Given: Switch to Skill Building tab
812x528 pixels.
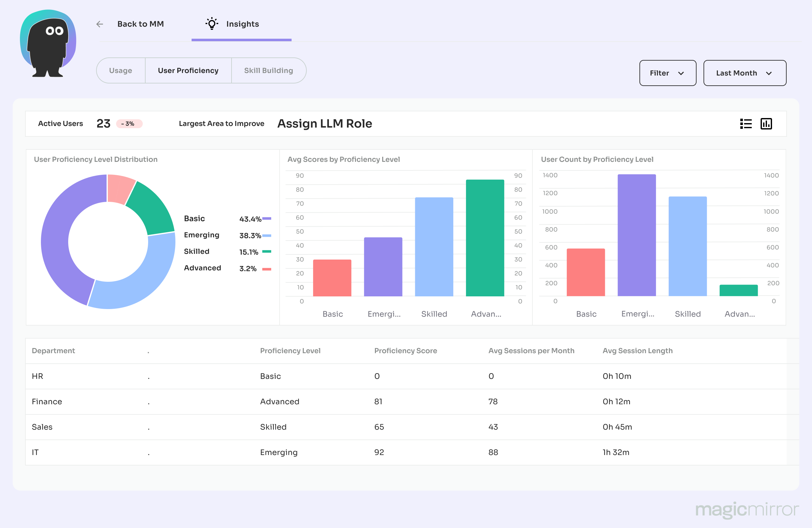Looking at the screenshot, I should (269, 71).
